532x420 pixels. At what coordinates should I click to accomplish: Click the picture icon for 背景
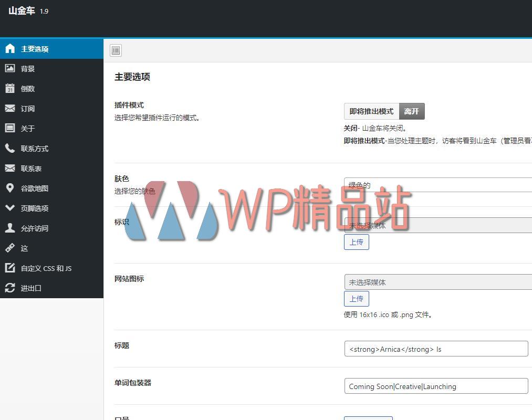pyautogui.click(x=10, y=68)
